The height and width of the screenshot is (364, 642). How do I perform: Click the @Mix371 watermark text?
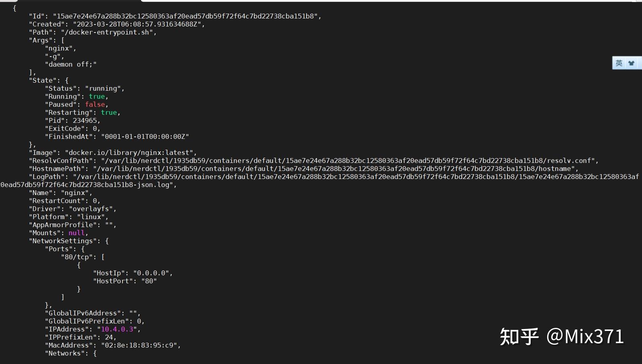(x=585, y=336)
